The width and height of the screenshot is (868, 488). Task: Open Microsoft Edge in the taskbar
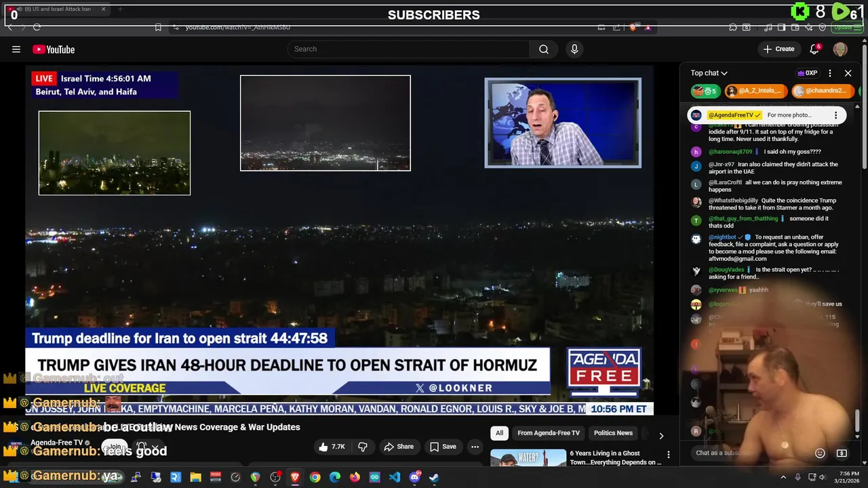[x=335, y=477]
